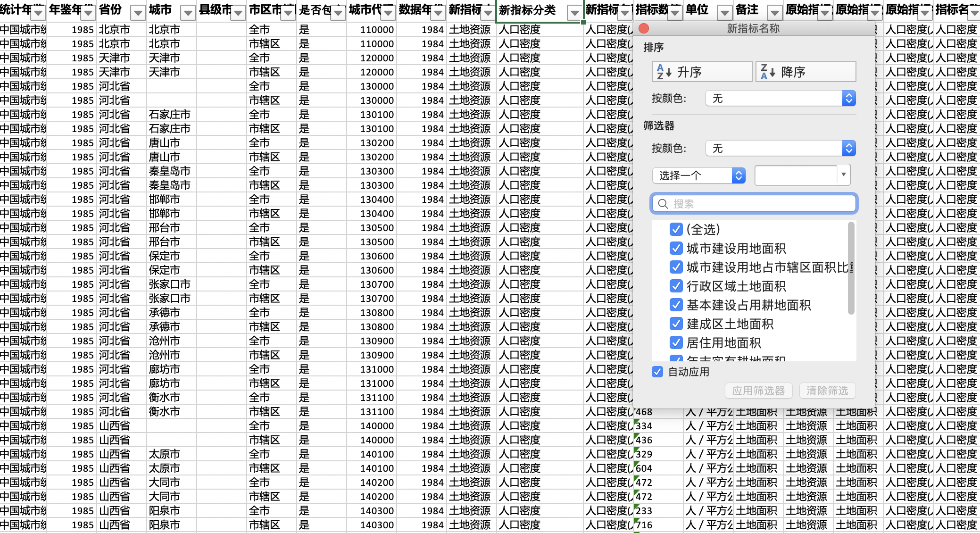Open filter arrow on 城市 column
The height and width of the screenshot is (533, 980).
(x=188, y=13)
